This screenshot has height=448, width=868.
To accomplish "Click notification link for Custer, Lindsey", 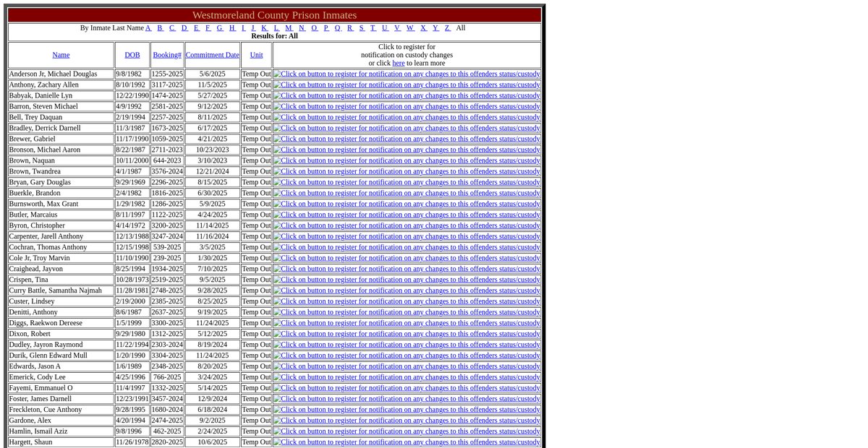I will click(407, 301).
